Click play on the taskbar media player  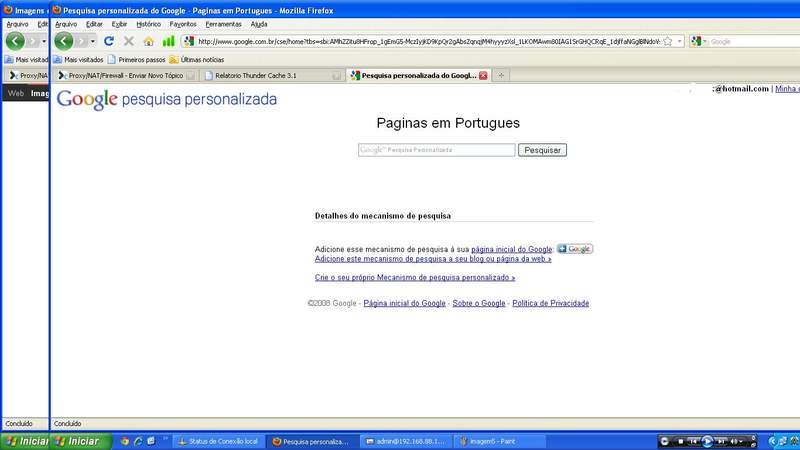pyautogui.click(x=707, y=441)
